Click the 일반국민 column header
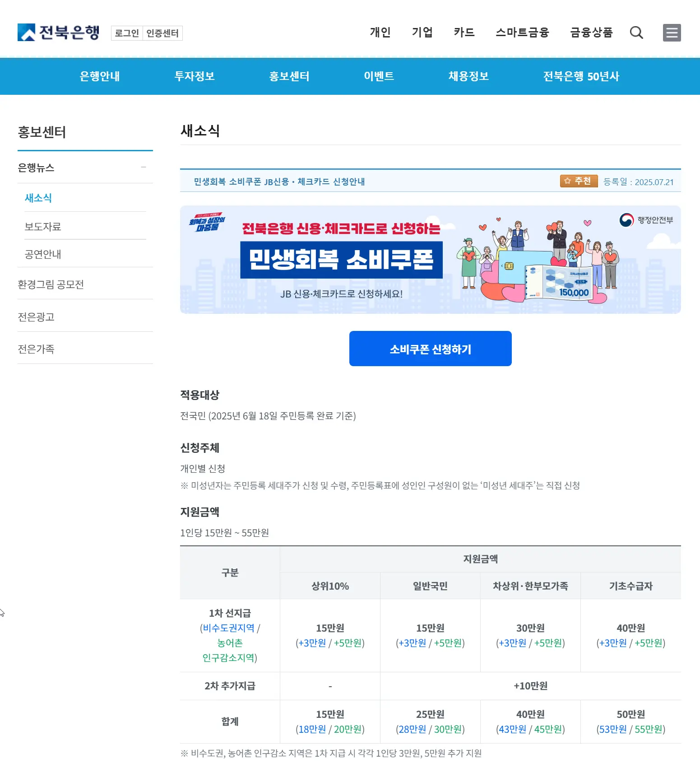700x763 pixels. (430, 586)
